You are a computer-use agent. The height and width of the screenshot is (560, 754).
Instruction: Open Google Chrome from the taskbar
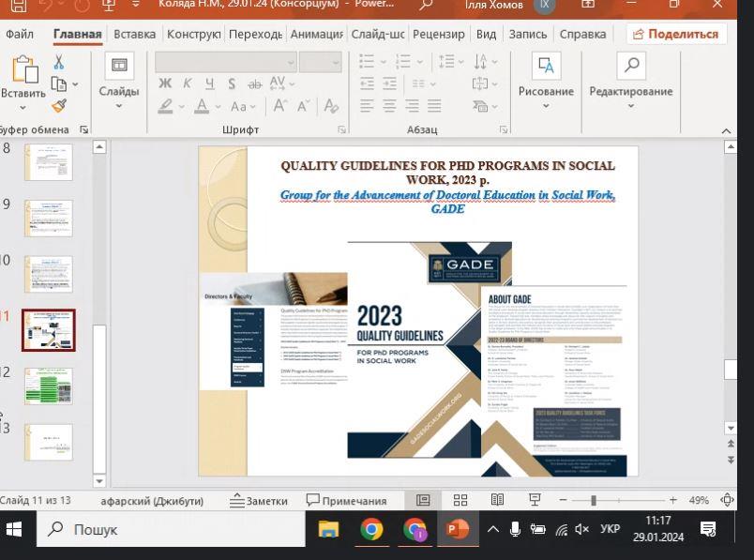pos(371,530)
